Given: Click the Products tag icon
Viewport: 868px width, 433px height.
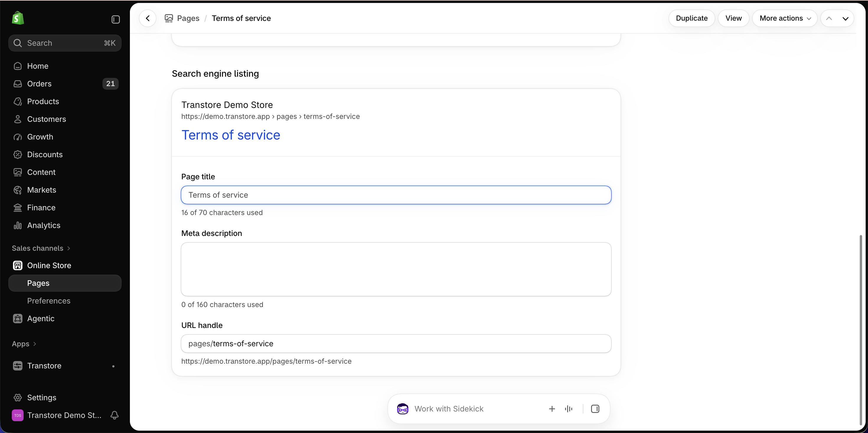Looking at the screenshot, I should [x=17, y=101].
